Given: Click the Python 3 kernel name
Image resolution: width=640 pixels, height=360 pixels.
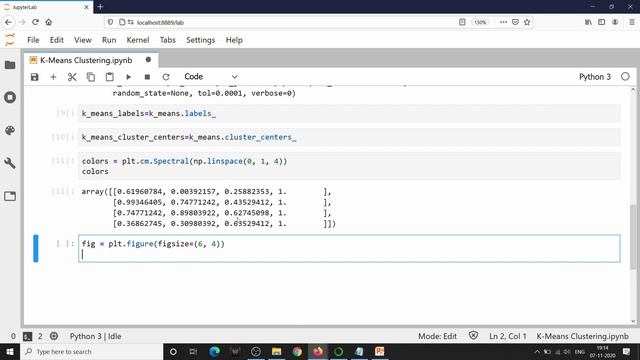Looking at the screenshot, I should pos(595,77).
